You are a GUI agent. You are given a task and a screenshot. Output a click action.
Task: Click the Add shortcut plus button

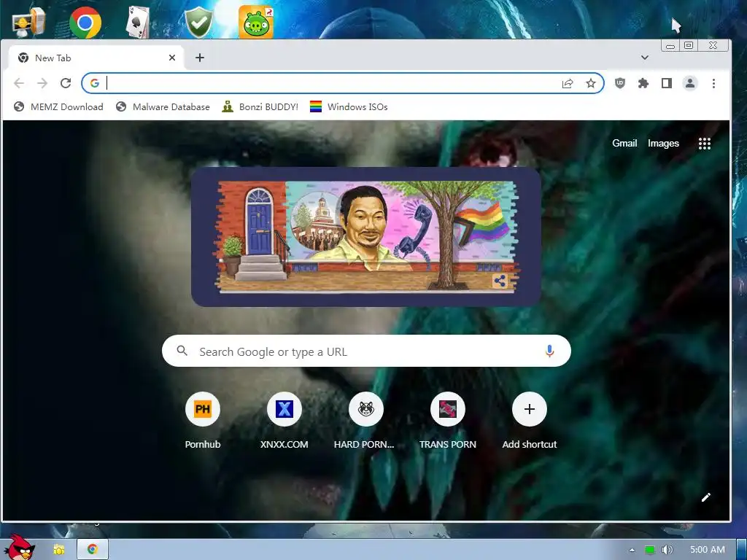530,410
